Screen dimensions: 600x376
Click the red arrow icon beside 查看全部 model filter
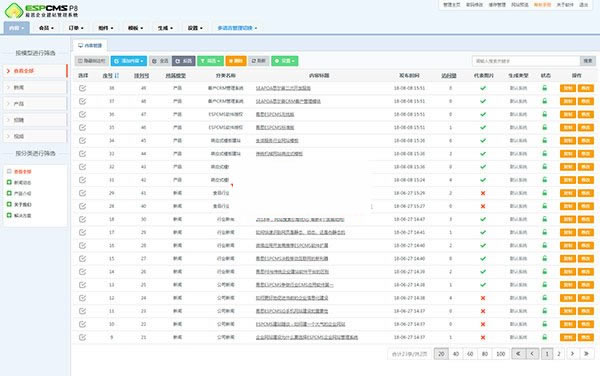click(8, 71)
